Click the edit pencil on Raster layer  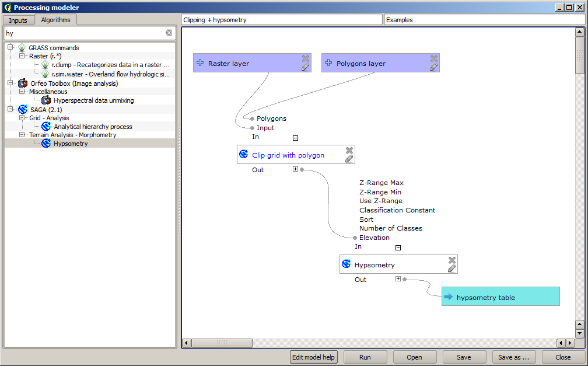point(305,67)
